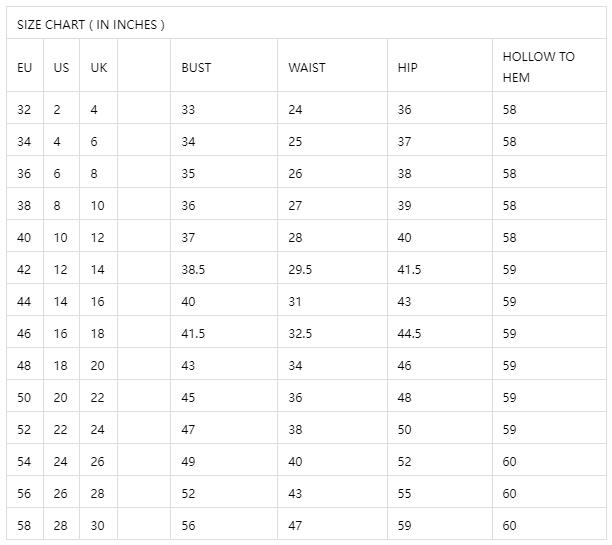The height and width of the screenshot is (545, 612).
Task: Click UK size 30 cell
Action: [x=98, y=525]
